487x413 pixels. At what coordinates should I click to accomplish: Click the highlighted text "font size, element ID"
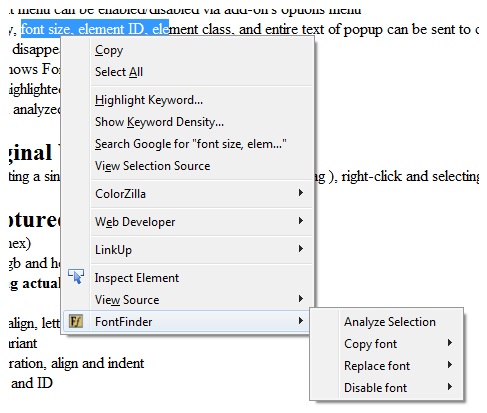82,30
